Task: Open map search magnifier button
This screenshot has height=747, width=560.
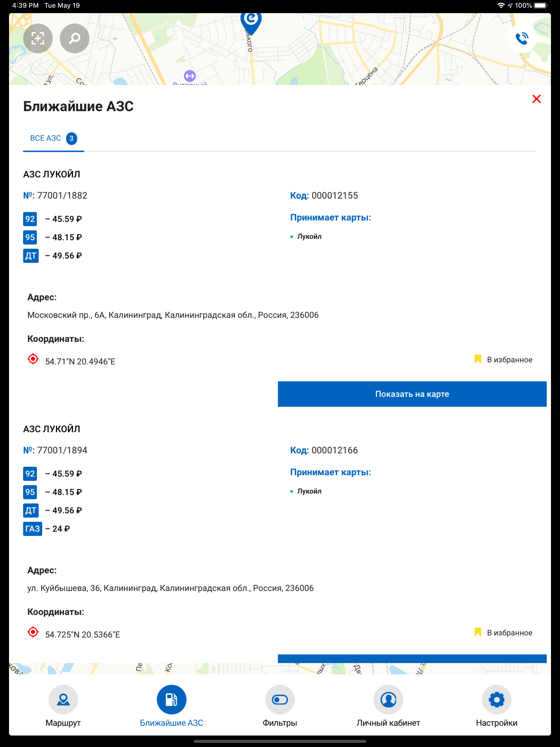Action: pos(74,38)
